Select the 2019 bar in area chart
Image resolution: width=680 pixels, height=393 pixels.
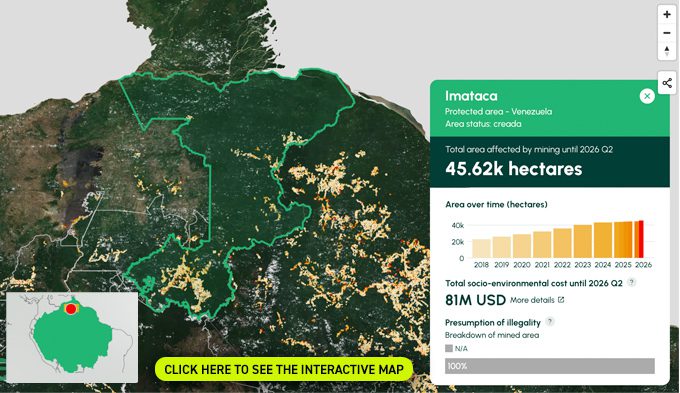(x=501, y=247)
